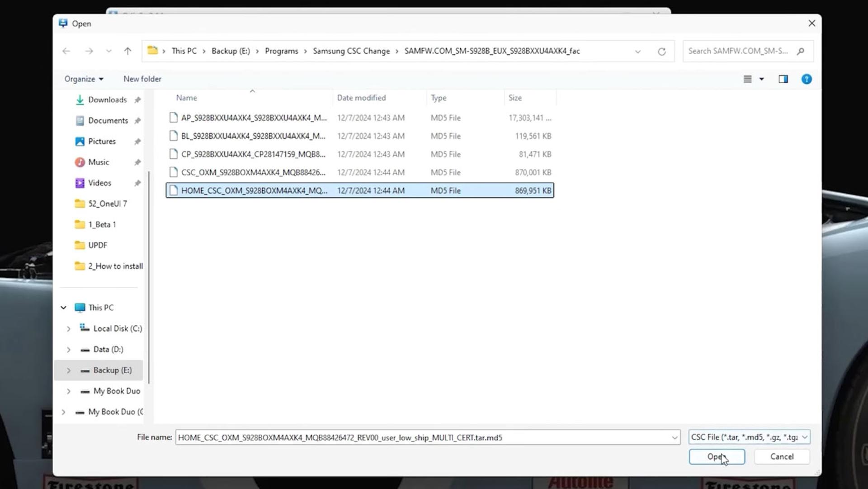Open the blue Help icon
This screenshot has width=868, height=489.
coord(806,79)
